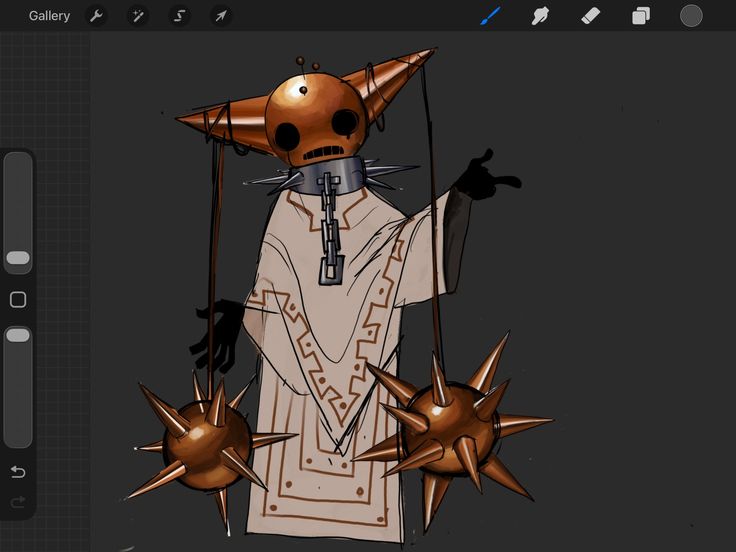The height and width of the screenshot is (552, 736).
Task: Tap the Redo arrow in sidebar
Action: [x=18, y=502]
